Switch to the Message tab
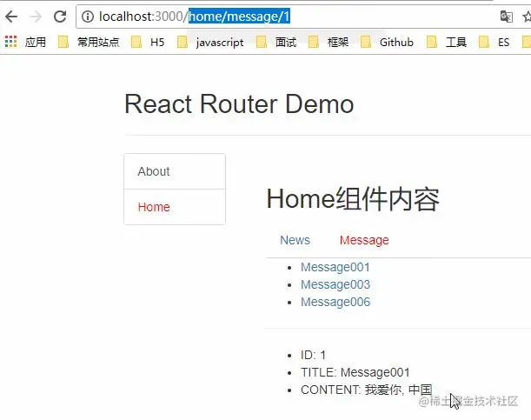Viewport: 531px width, 420px height. tap(364, 240)
